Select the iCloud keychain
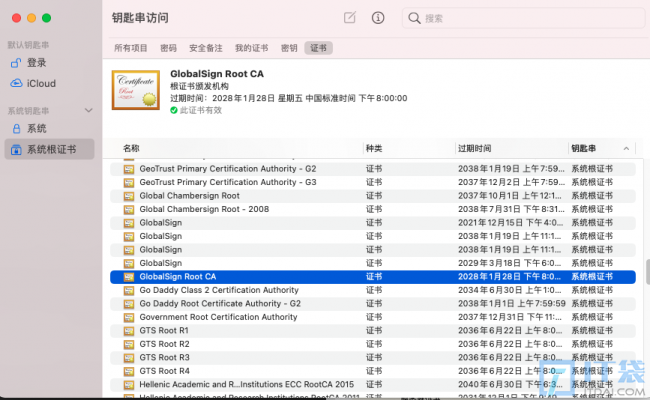 click(x=41, y=83)
